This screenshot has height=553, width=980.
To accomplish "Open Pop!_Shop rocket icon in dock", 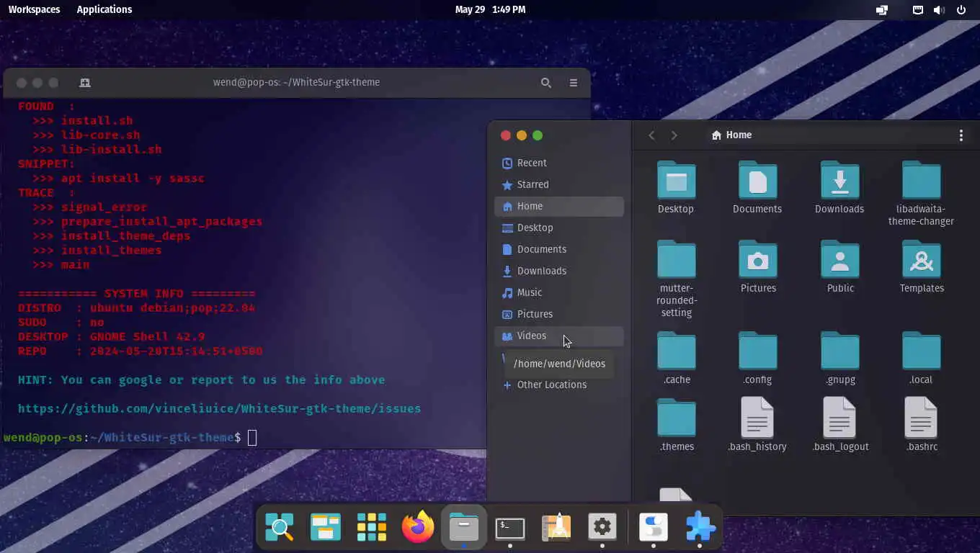I will coord(556,528).
